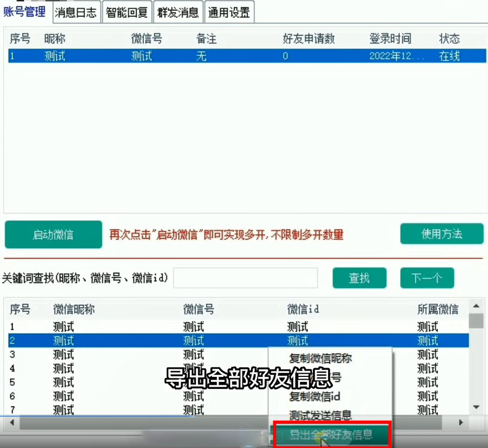Open the 使用方法 help button

(x=442, y=234)
